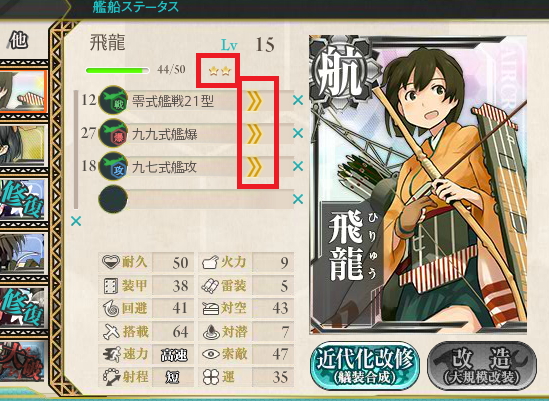Click the heart icon next to 耐久
Viewport: 549px width, 401px height.
(110, 262)
